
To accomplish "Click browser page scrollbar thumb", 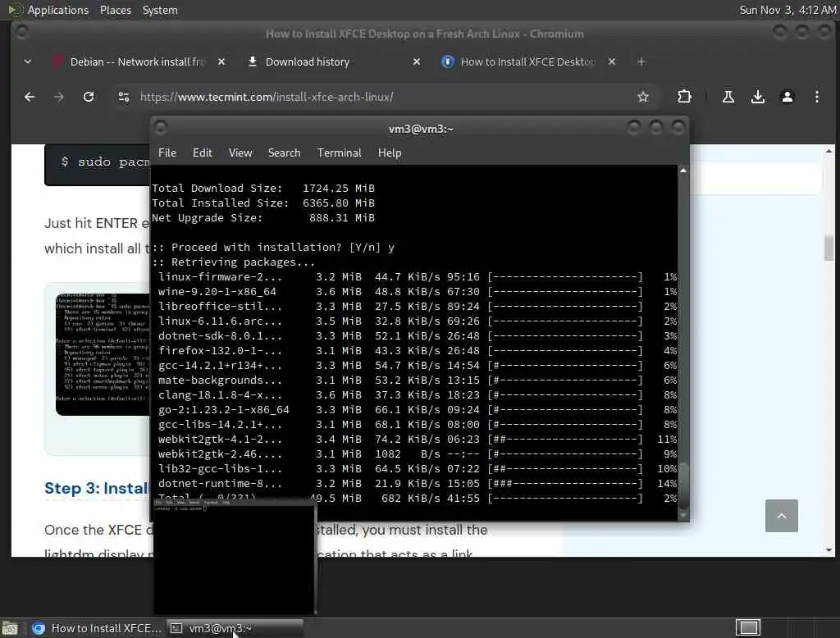I will 829,248.
